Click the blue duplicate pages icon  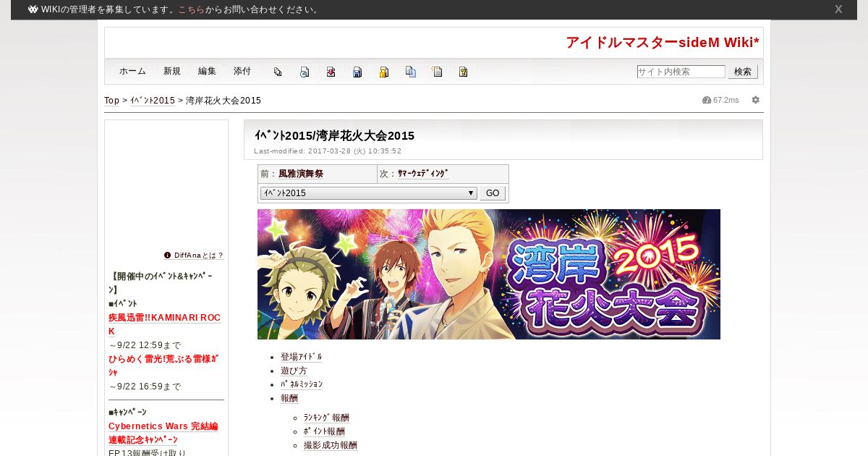(x=411, y=72)
